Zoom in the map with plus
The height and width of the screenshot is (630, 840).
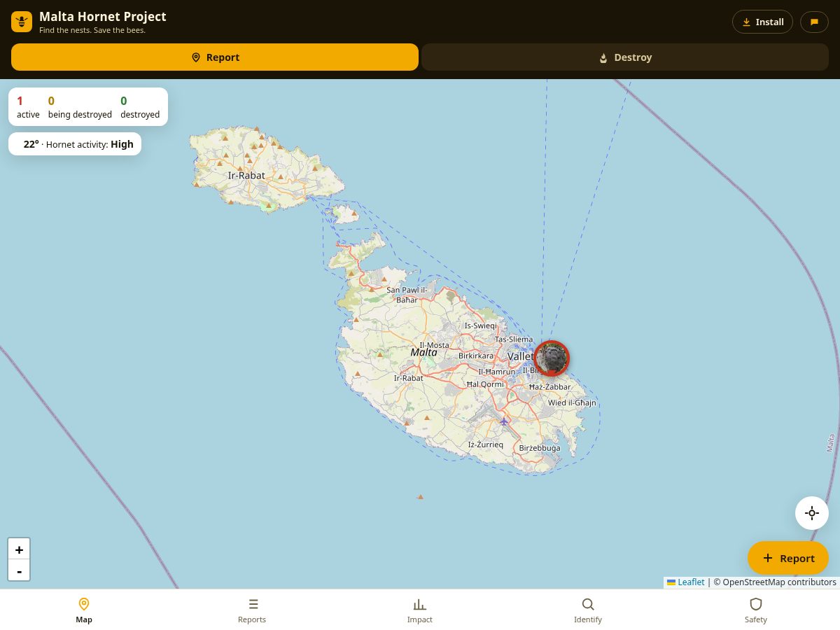(19, 549)
